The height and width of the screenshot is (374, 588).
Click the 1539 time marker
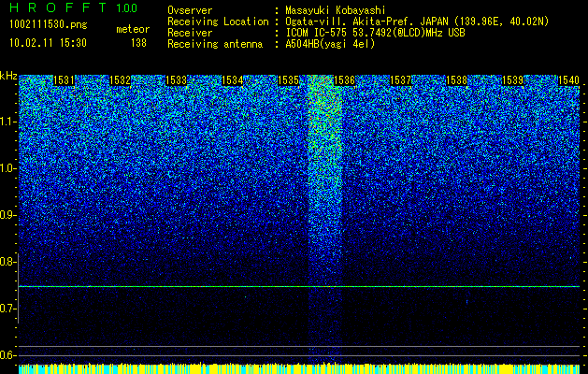click(x=512, y=80)
